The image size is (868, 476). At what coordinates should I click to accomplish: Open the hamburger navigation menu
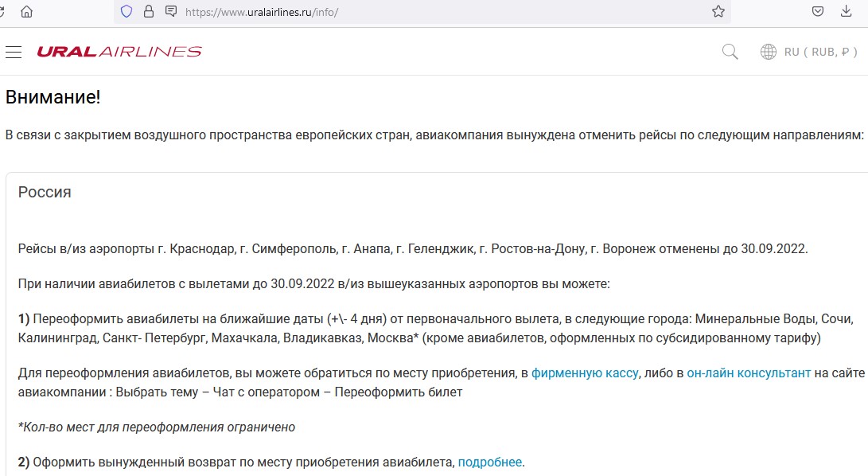(13, 52)
